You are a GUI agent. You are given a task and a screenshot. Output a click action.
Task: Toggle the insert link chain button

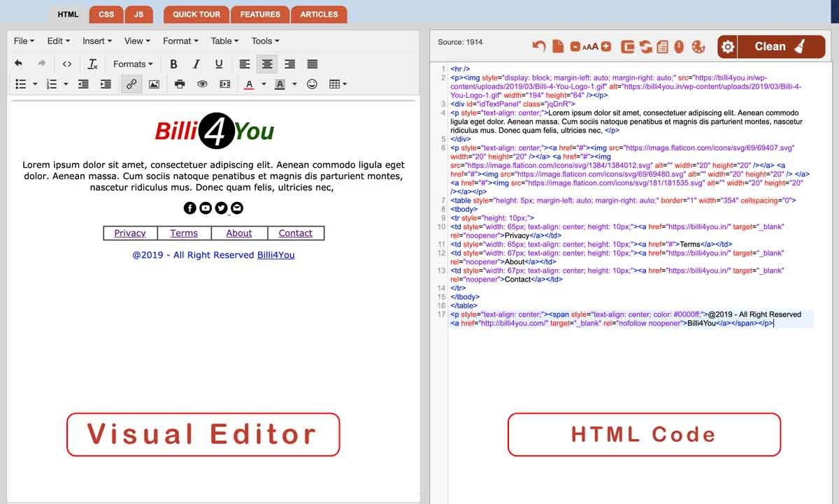pyautogui.click(x=131, y=84)
